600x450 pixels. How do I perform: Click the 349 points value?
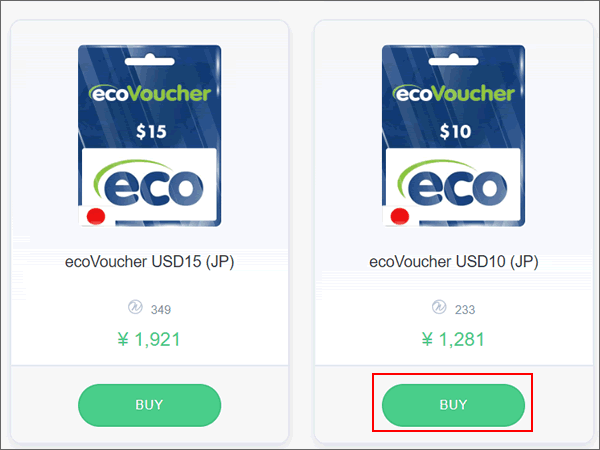161,310
